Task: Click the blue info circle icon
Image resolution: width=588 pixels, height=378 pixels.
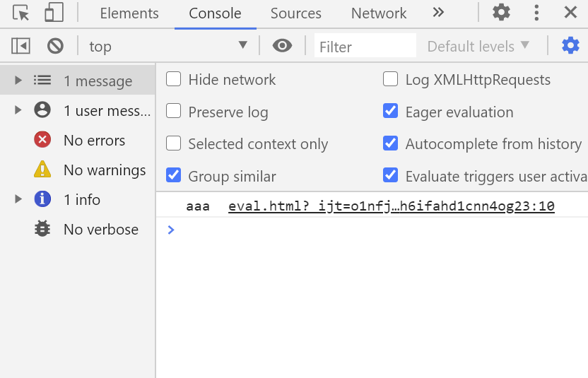Action: coord(42,199)
